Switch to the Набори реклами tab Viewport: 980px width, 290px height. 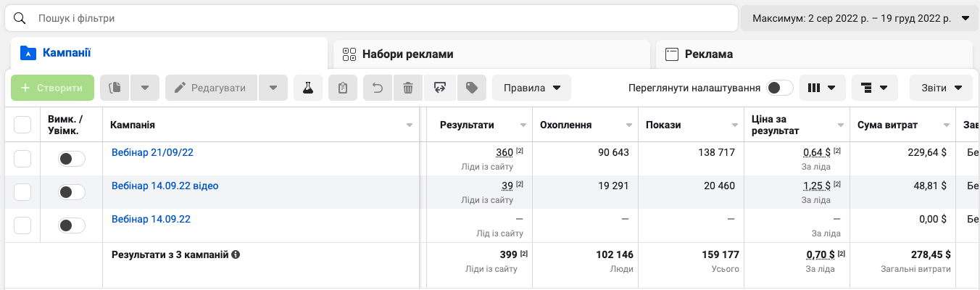tap(491, 54)
